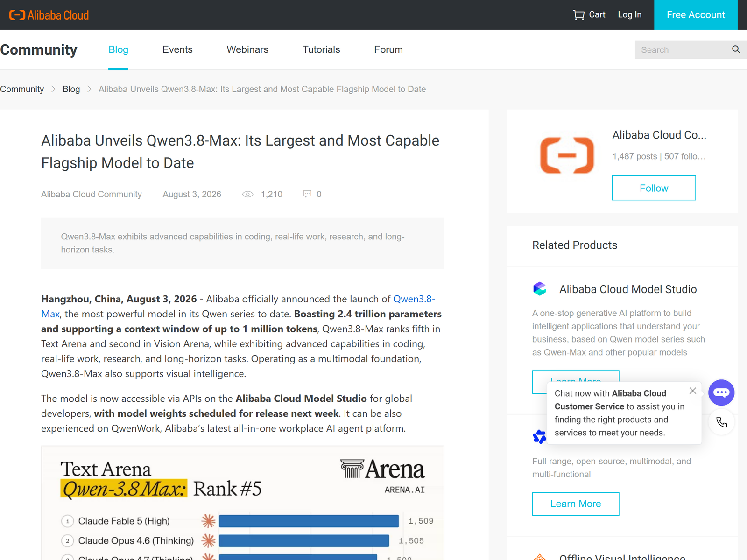The image size is (747, 560).
Task: Click the Alibaba Cloud orange bracket avatar
Action: [567, 155]
